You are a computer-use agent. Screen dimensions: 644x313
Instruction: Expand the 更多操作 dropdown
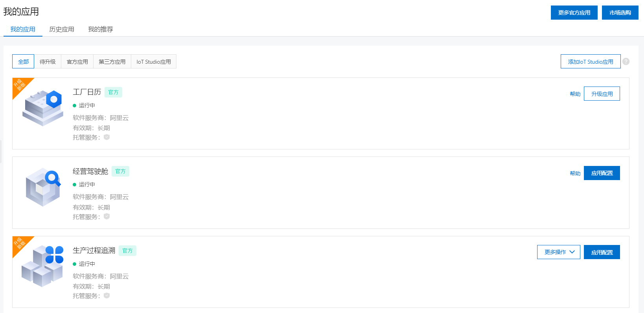tap(558, 252)
